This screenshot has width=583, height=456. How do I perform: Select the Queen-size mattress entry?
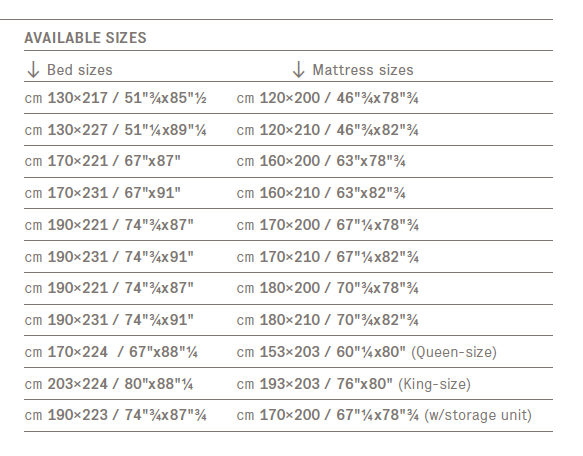tap(367, 352)
